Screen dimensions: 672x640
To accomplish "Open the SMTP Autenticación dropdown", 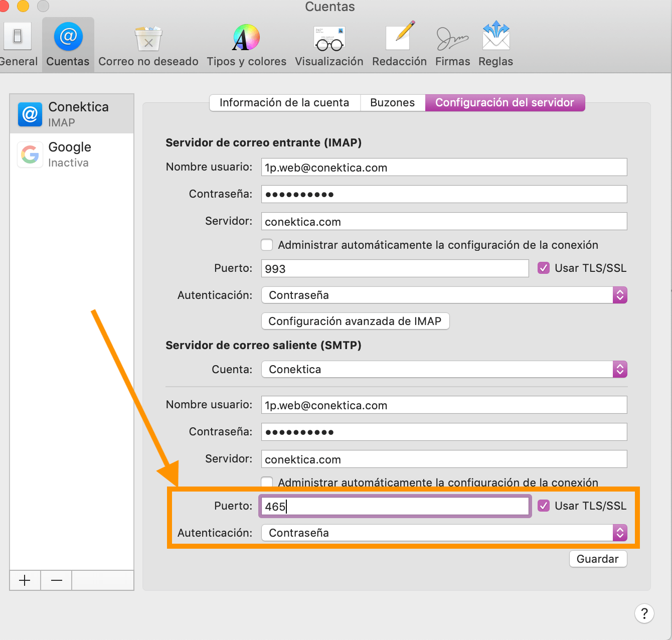I will (x=444, y=533).
